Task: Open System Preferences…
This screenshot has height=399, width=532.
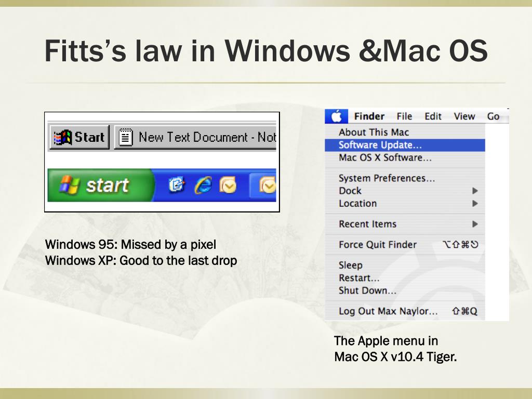Action: pyautogui.click(x=405, y=178)
